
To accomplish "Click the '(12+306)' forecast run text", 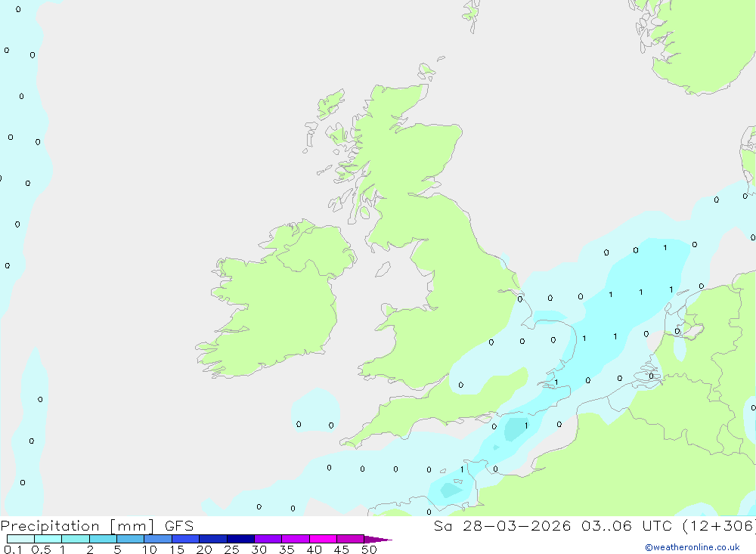I will point(720,525).
